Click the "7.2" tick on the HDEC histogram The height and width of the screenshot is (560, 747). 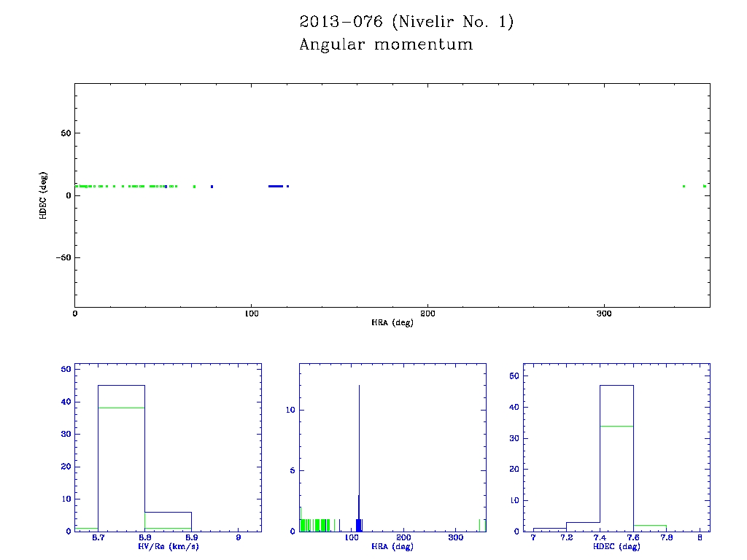point(566,537)
